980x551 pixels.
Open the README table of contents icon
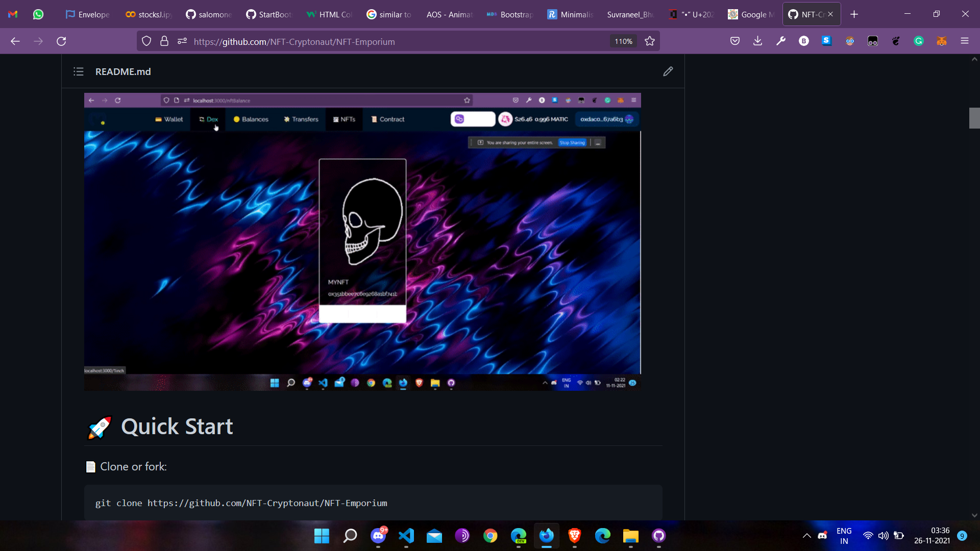79,71
